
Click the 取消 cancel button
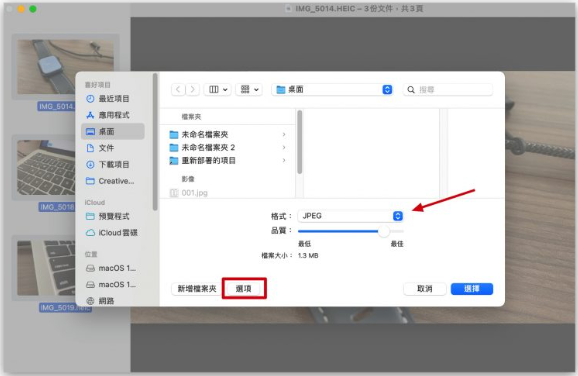(425, 289)
